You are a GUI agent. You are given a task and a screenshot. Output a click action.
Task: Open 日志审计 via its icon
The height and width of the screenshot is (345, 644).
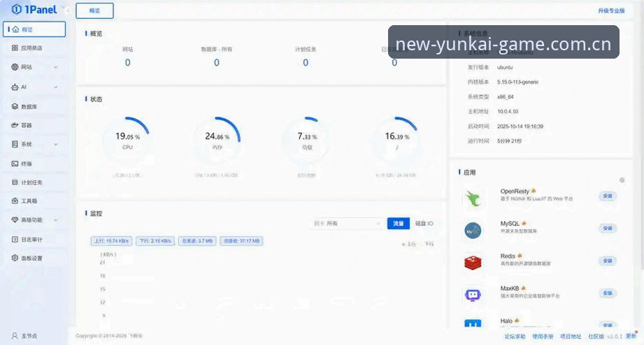coord(15,239)
